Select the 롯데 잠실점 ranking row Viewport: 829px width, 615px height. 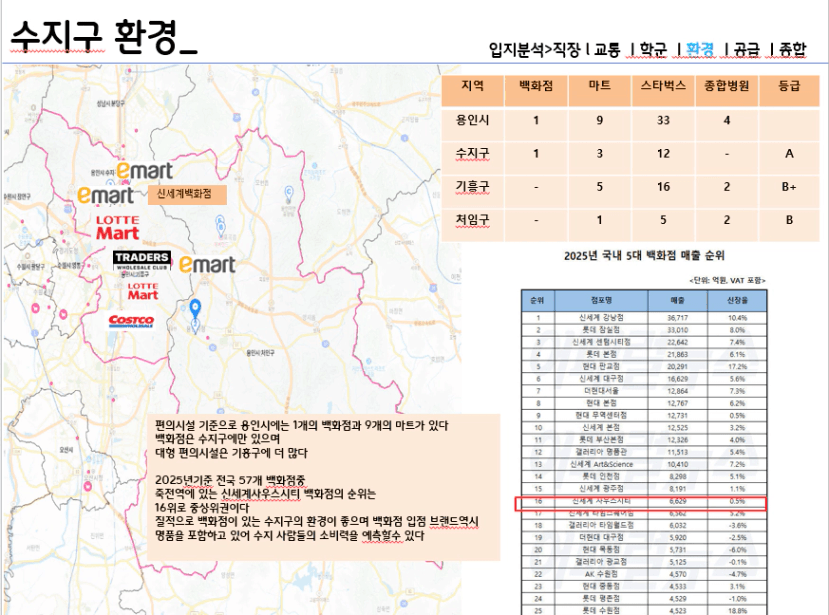click(x=644, y=330)
